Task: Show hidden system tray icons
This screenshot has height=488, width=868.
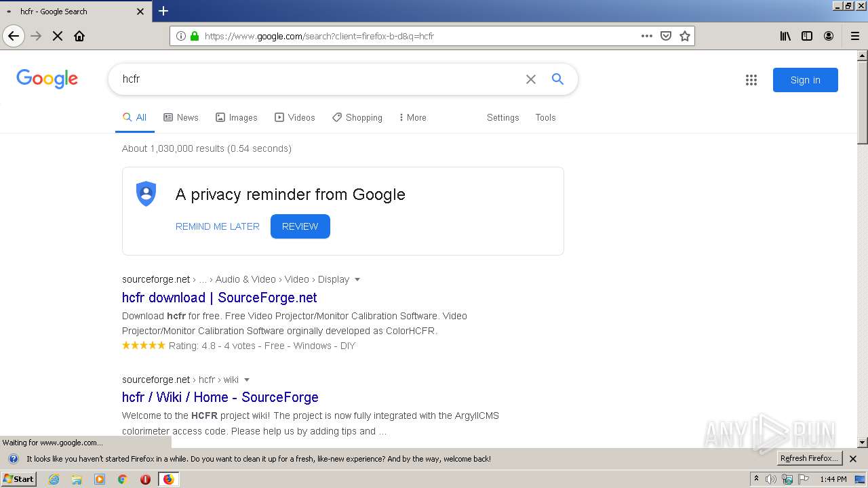Action: pos(756,479)
